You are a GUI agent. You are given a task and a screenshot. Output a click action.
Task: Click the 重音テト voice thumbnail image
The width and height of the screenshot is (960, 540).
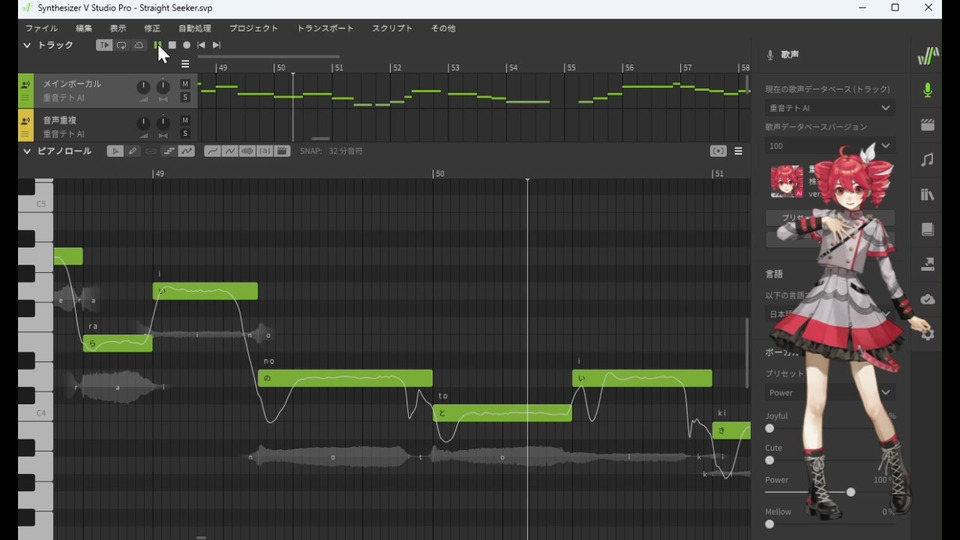click(x=787, y=181)
